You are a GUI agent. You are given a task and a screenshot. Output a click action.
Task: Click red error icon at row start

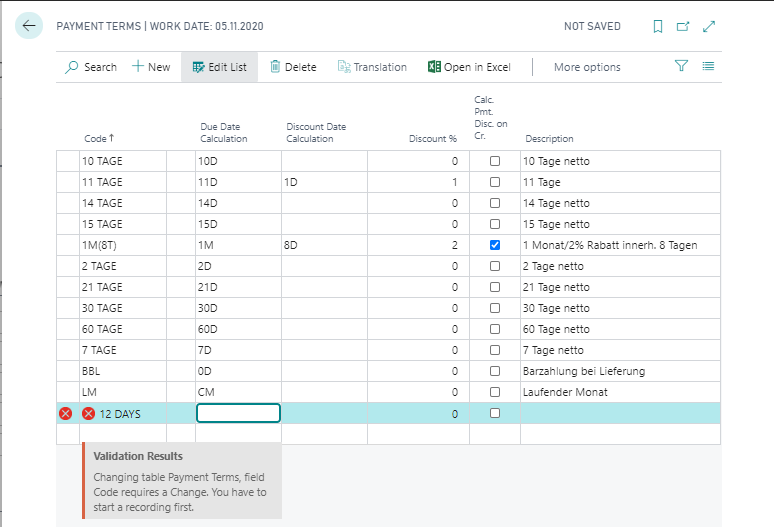[x=65, y=414]
